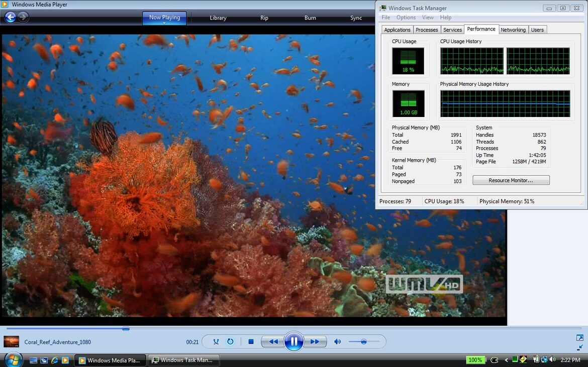The width and height of the screenshot is (588, 367).
Task: Click the 2:22 PM taskbar clock
Action: pos(570,360)
